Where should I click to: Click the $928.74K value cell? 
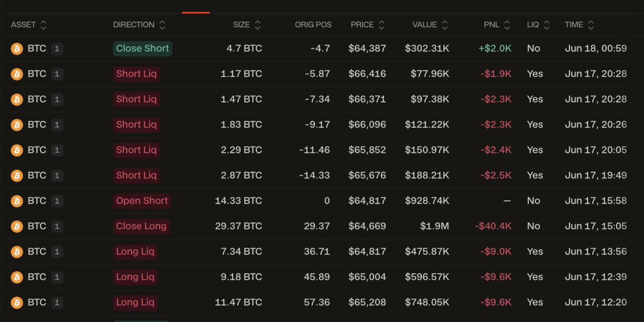point(427,201)
